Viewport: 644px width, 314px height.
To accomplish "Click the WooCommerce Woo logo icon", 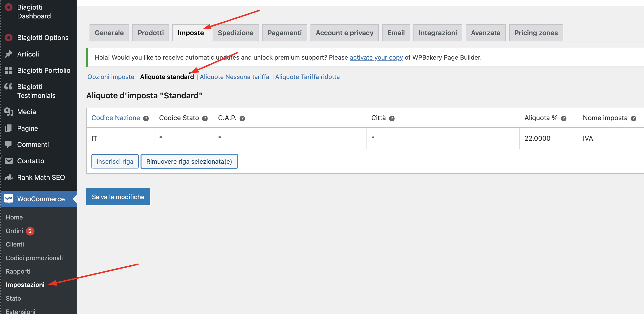I will 9,198.
